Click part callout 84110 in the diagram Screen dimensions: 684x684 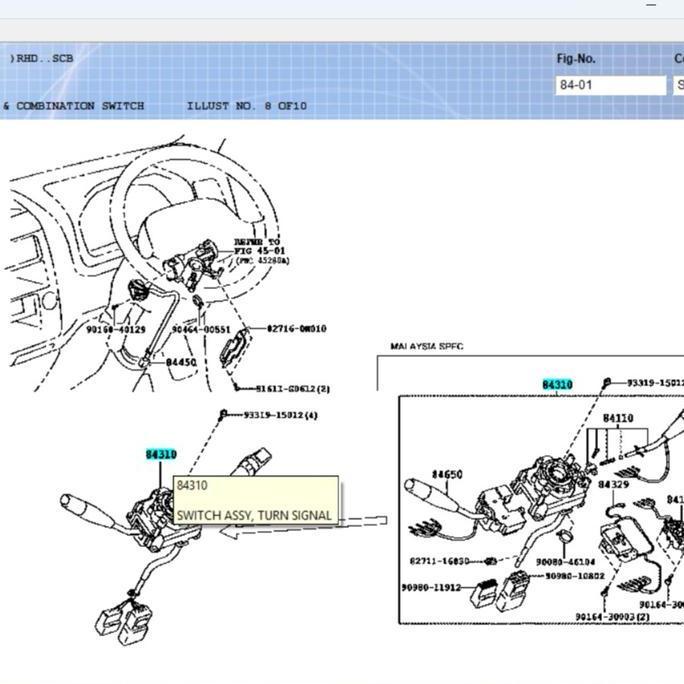618,418
